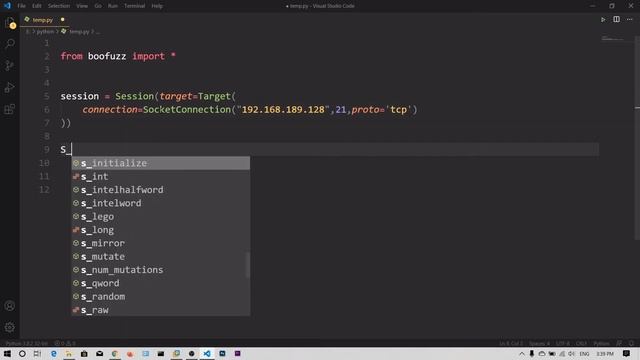Change indentation via Spaces: 4
The image size is (640, 360).
click(539, 343)
